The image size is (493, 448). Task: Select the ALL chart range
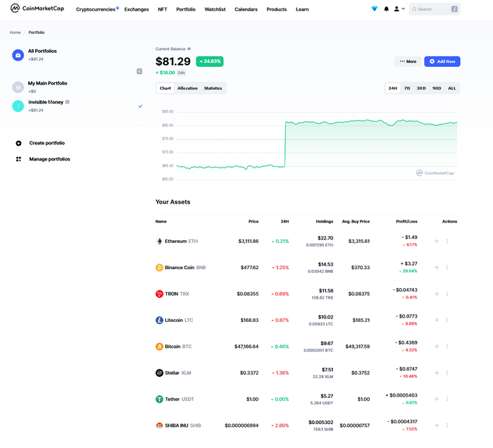pyautogui.click(x=452, y=88)
